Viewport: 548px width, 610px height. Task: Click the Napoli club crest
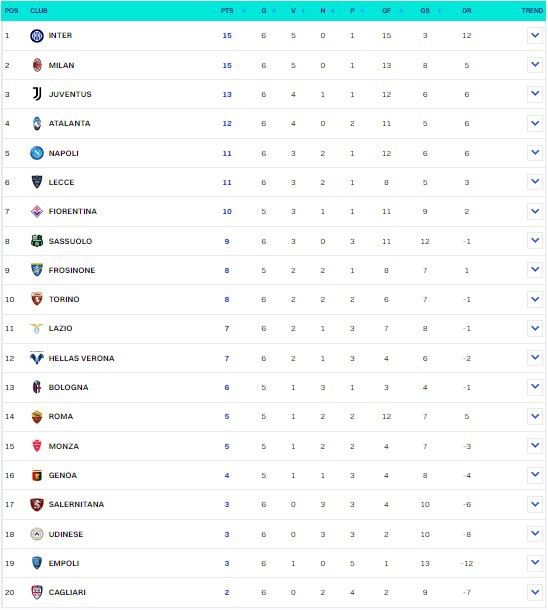tap(37, 153)
